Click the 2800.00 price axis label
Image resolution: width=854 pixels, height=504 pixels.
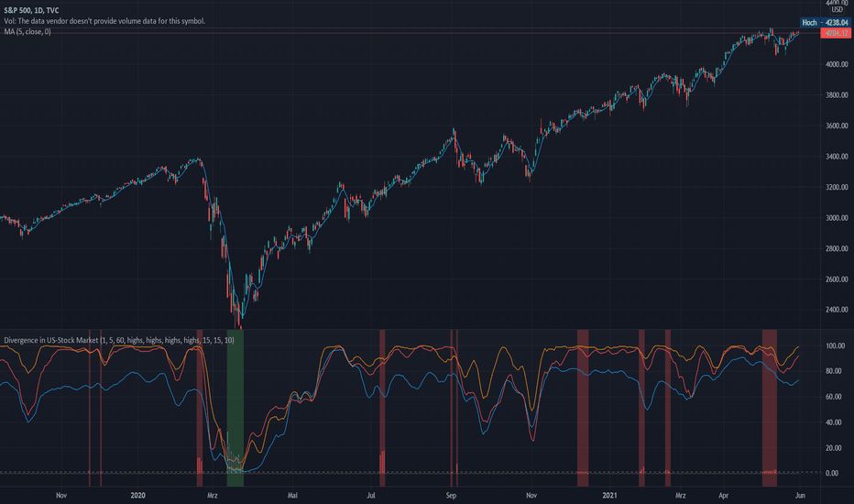(837, 248)
